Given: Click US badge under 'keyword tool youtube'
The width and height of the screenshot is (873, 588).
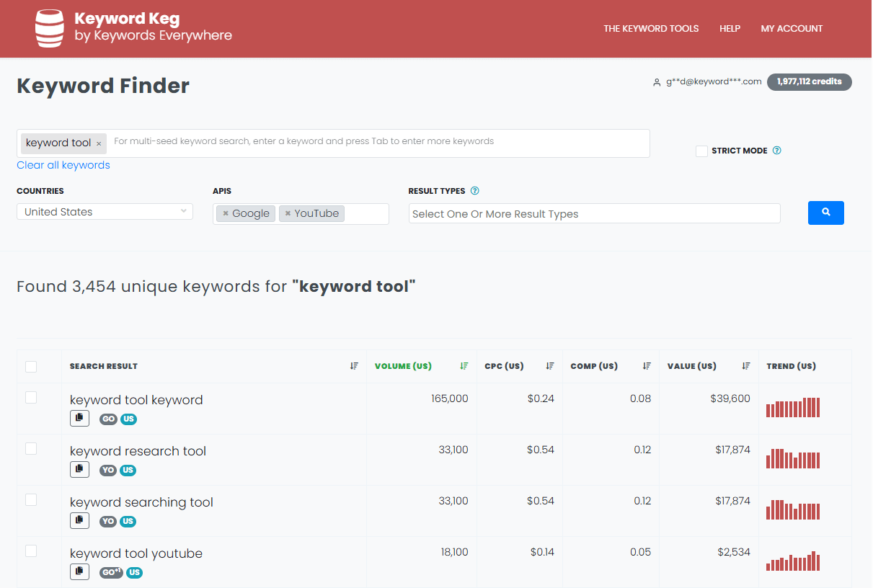Looking at the screenshot, I should [134, 572].
